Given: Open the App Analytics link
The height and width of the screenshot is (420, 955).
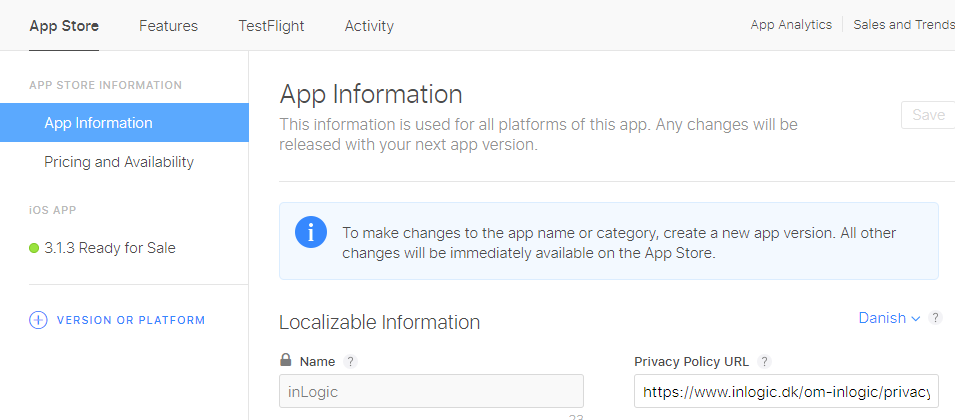Looking at the screenshot, I should click(x=791, y=25).
